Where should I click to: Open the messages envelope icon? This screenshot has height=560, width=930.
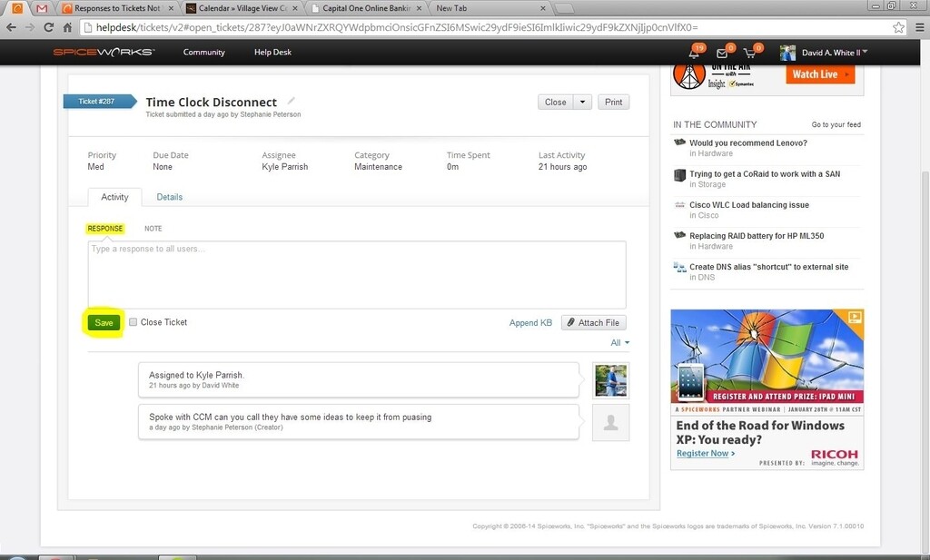(x=720, y=52)
